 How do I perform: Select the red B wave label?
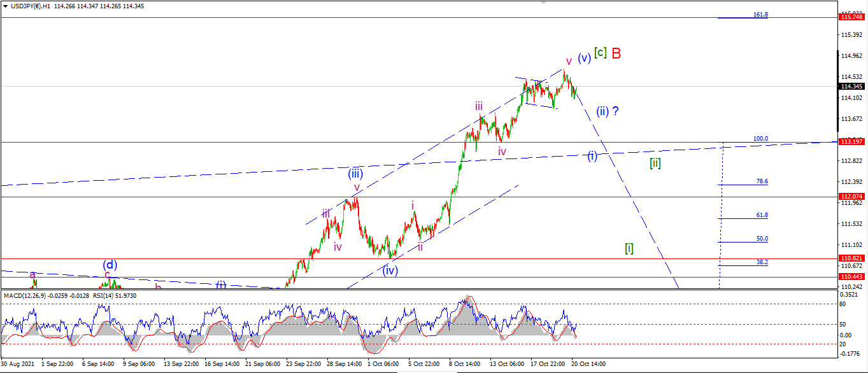click(x=616, y=53)
